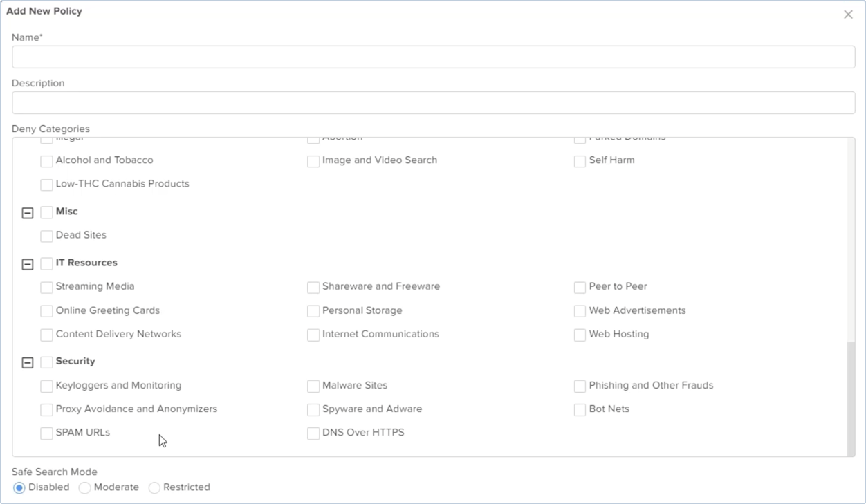Check the Malware Sites category
This screenshot has height=504, width=866.
click(x=314, y=385)
